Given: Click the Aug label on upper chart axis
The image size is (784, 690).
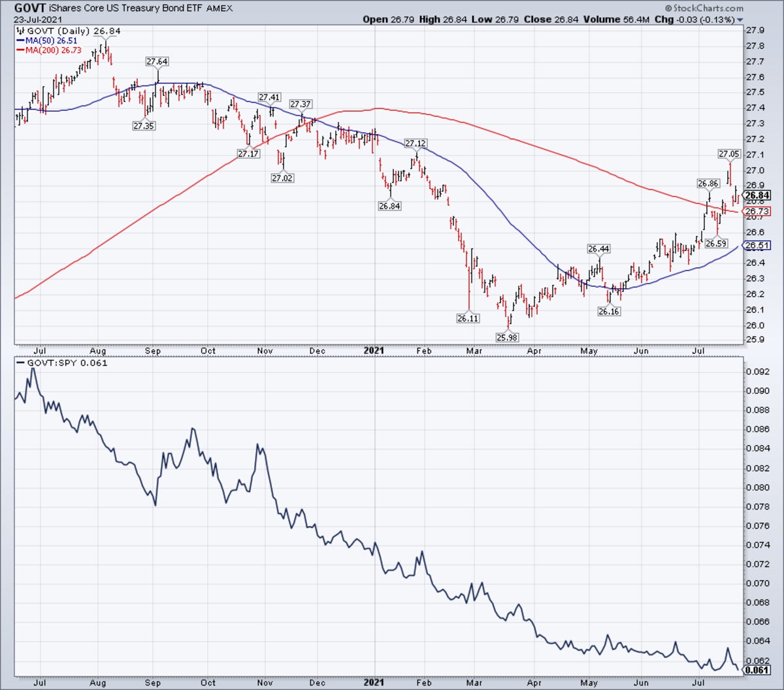Looking at the screenshot, I should coord(97,351).
